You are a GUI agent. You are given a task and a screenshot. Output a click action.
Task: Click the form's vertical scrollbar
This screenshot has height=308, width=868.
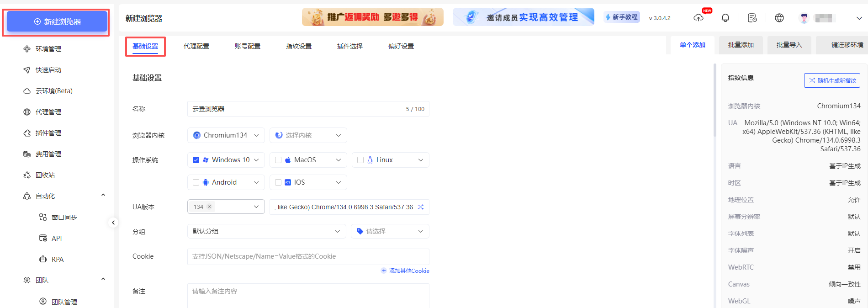click(x=715, y=101)
